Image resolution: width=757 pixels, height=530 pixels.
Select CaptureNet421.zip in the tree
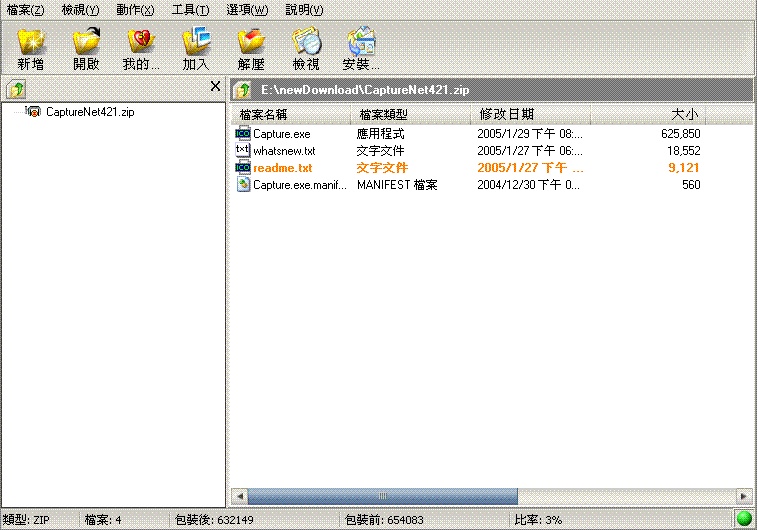[90, 112]
